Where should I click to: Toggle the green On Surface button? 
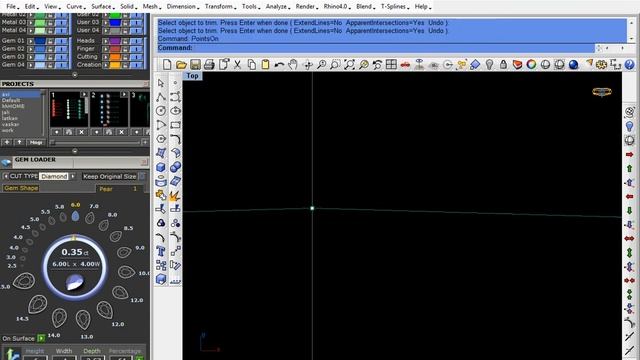click(41, 338)
